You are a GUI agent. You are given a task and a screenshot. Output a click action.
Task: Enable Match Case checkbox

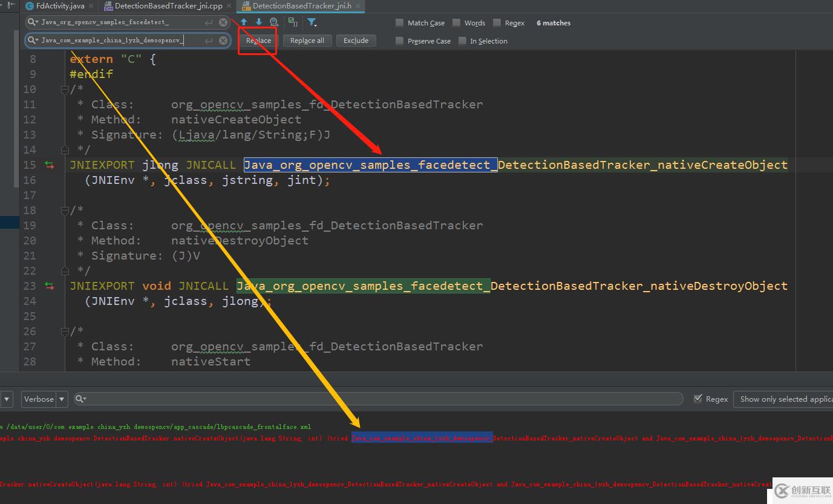399,23
